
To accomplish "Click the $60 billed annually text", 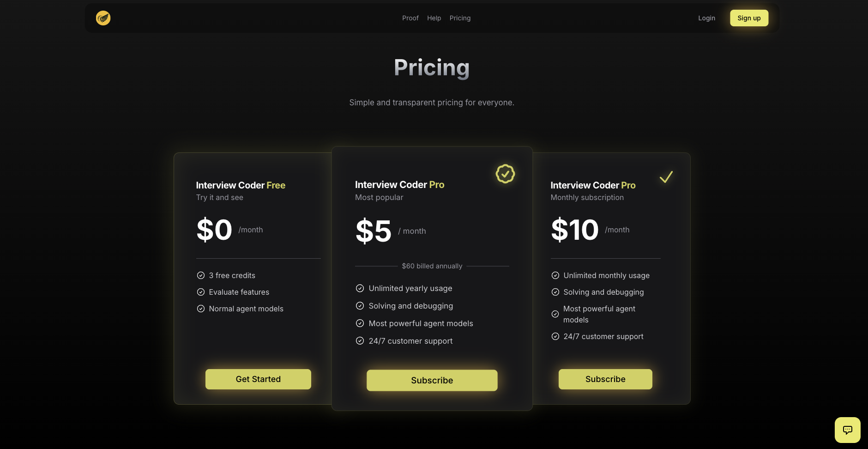I will coord(432,266).
